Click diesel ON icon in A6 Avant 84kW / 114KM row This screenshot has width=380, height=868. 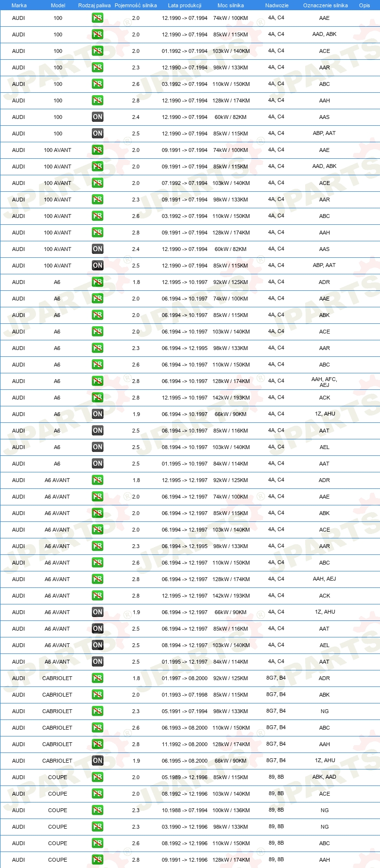pyautogui.click(x=98, y=662)
